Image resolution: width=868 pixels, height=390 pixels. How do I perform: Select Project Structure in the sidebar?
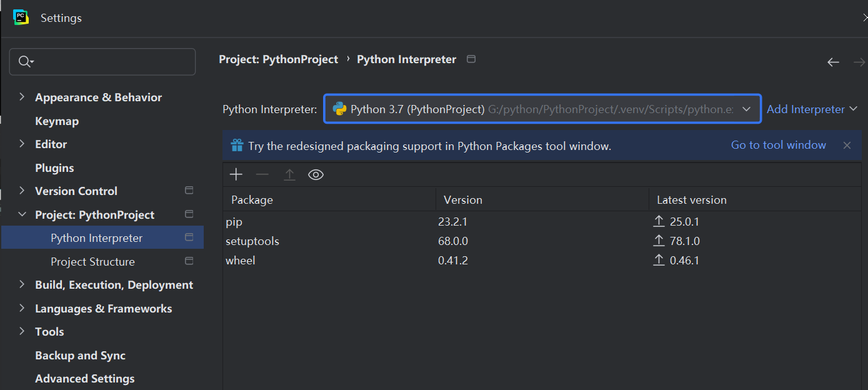[92, 262]
